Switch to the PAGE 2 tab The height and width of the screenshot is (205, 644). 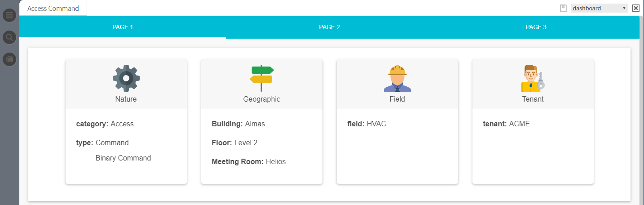[329, 27]
